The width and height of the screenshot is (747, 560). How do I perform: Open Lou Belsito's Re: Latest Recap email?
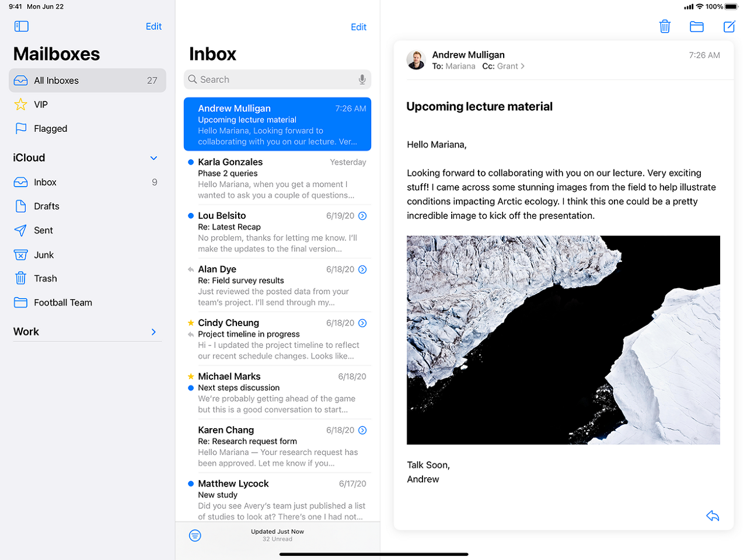(277, 232)
